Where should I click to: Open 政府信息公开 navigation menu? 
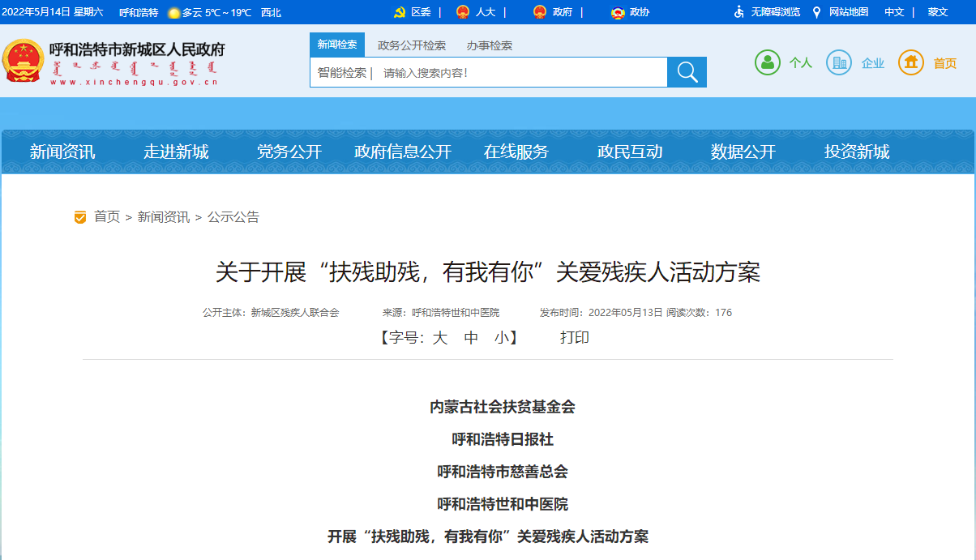click(403, 152)
